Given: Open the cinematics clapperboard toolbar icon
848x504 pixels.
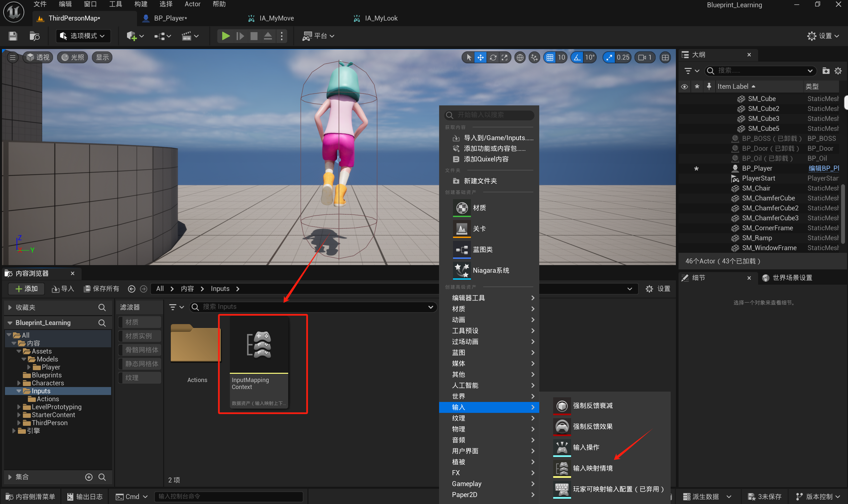Looking at the screenshot, I should [187, 36].
